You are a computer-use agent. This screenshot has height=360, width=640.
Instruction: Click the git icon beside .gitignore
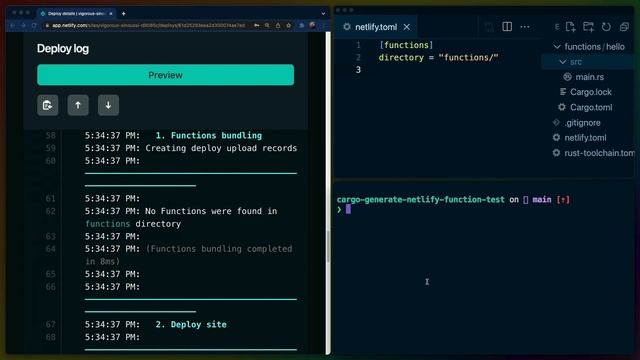[x=556, y=122]
